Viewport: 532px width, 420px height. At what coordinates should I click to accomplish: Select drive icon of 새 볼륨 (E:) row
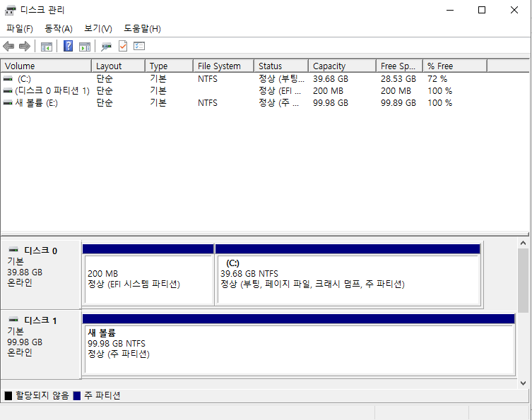(x=8, y=103)
